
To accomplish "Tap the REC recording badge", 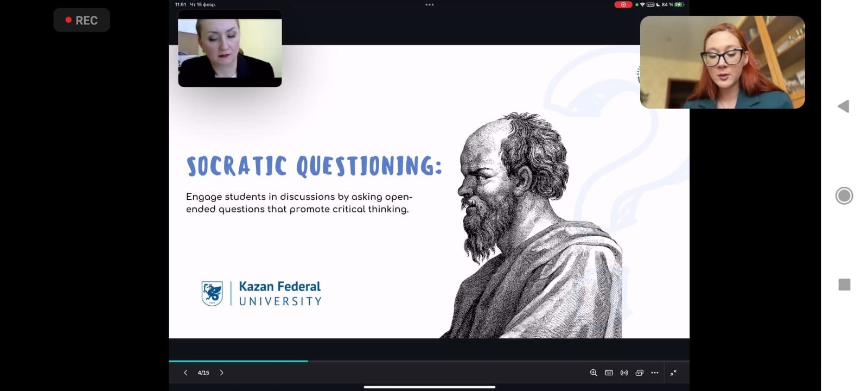I will coord(82,20).
